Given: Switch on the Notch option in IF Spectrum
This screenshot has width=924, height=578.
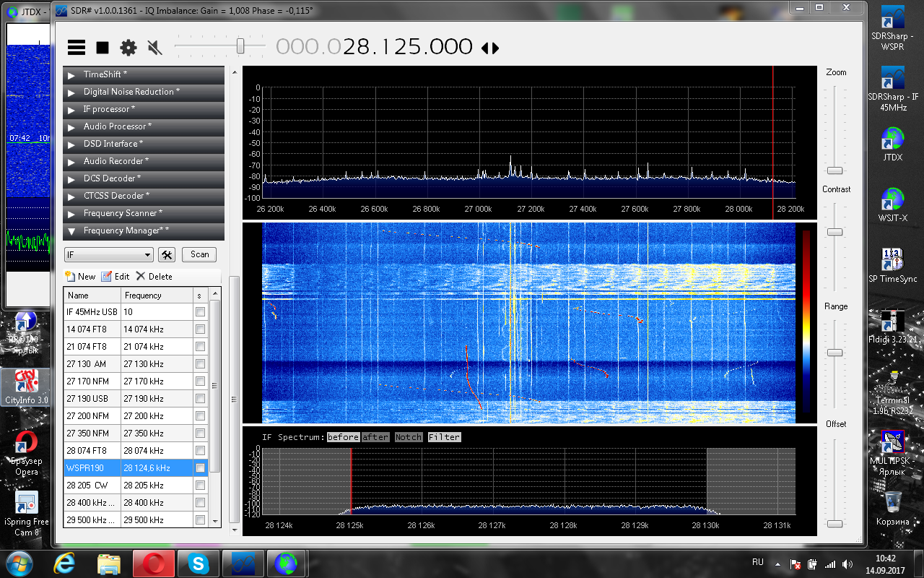Looking at the screenshot, I should click(x=408, y=437).
